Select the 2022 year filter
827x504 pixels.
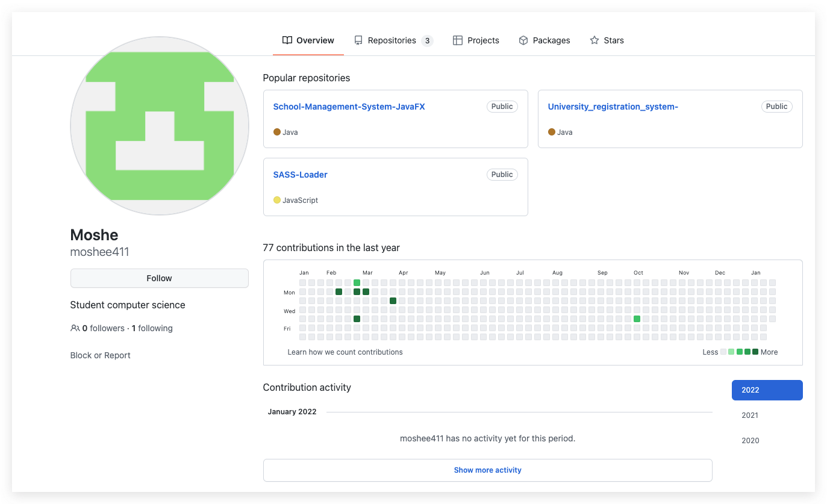click(767, 390)
